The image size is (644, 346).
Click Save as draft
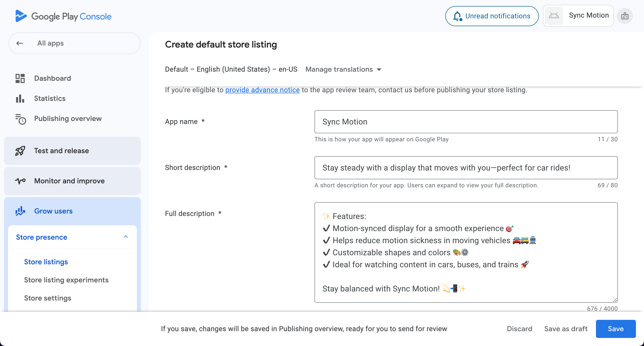point(566,329)
